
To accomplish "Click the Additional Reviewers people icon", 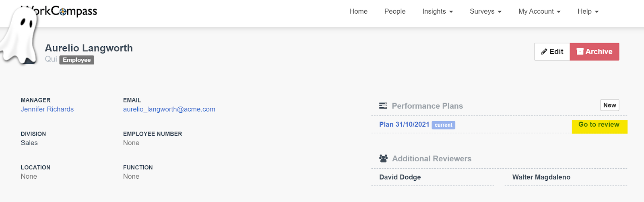I will 383,159.
